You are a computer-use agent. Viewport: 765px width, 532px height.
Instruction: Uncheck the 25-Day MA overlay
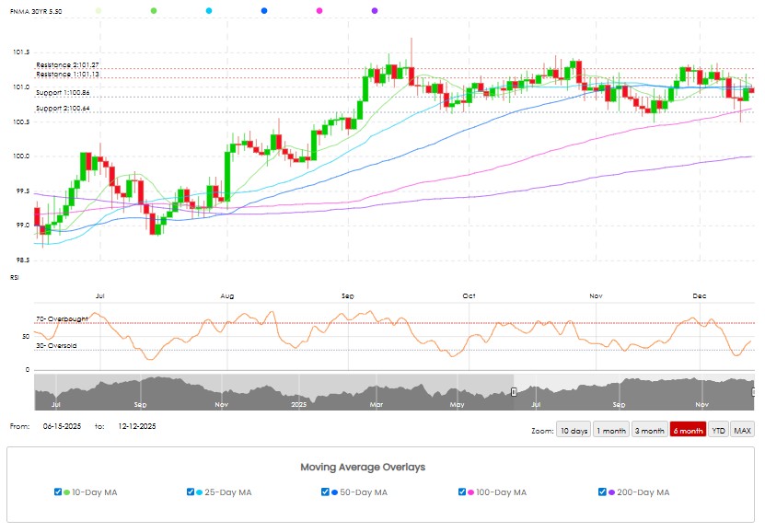(x=191, y=492)
